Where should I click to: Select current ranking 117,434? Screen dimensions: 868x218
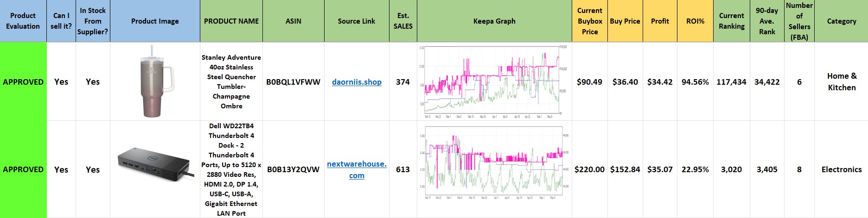[x=732, y=82]
